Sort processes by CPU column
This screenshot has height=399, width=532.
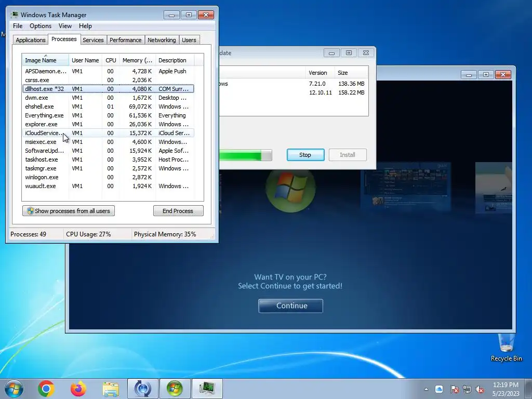coord(111,60)
